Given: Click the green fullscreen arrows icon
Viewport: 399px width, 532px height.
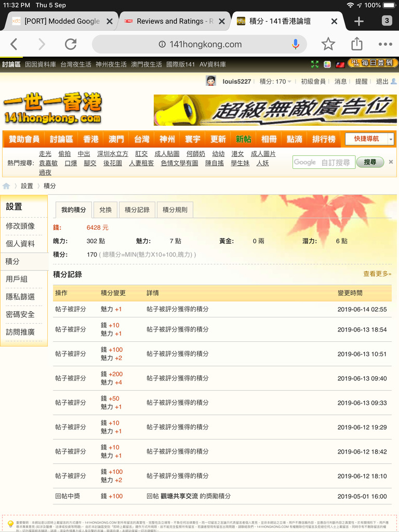Looking at the screenshot, I should [315, 64].
